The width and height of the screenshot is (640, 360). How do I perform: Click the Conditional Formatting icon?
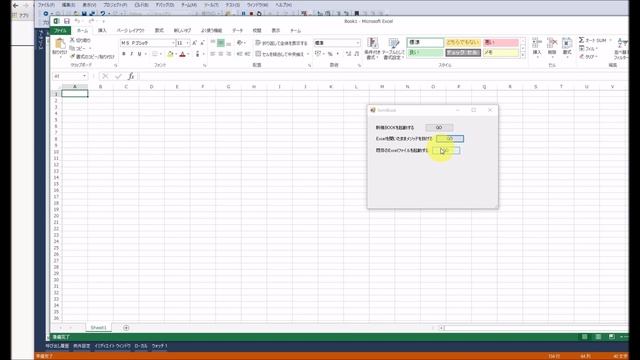click(372, 43)
